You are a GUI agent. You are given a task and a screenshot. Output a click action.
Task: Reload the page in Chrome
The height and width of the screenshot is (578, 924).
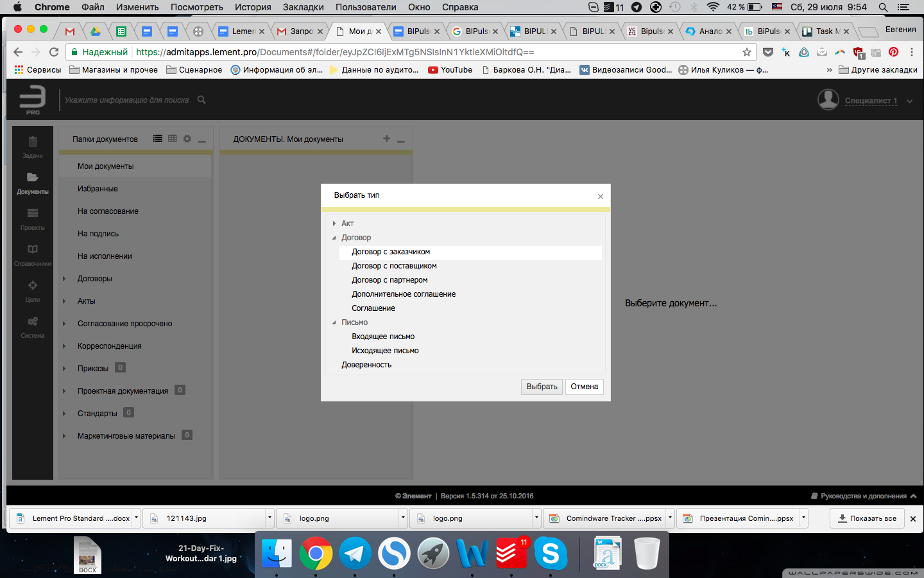(54, 52)
